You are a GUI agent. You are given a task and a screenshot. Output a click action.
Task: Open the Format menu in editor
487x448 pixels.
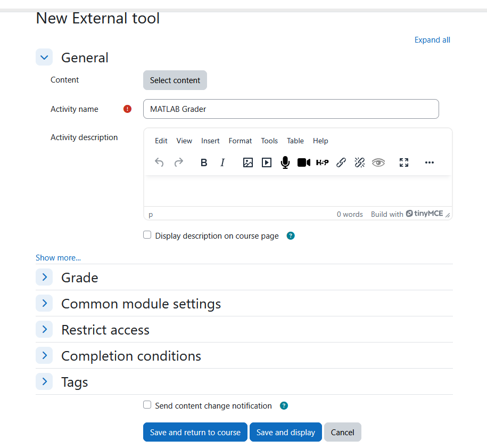click(x=240, y=141)
